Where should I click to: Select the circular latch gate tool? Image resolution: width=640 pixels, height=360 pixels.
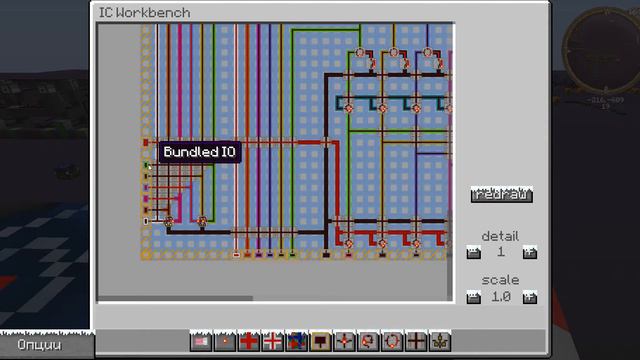tap(392, 341)
